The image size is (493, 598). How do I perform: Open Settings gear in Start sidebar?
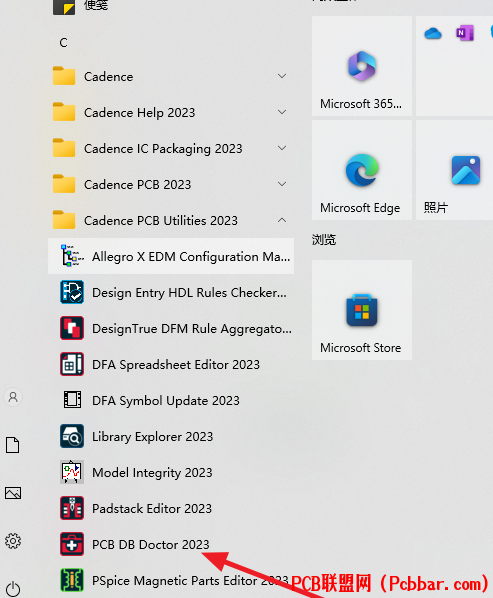point(13,541)
